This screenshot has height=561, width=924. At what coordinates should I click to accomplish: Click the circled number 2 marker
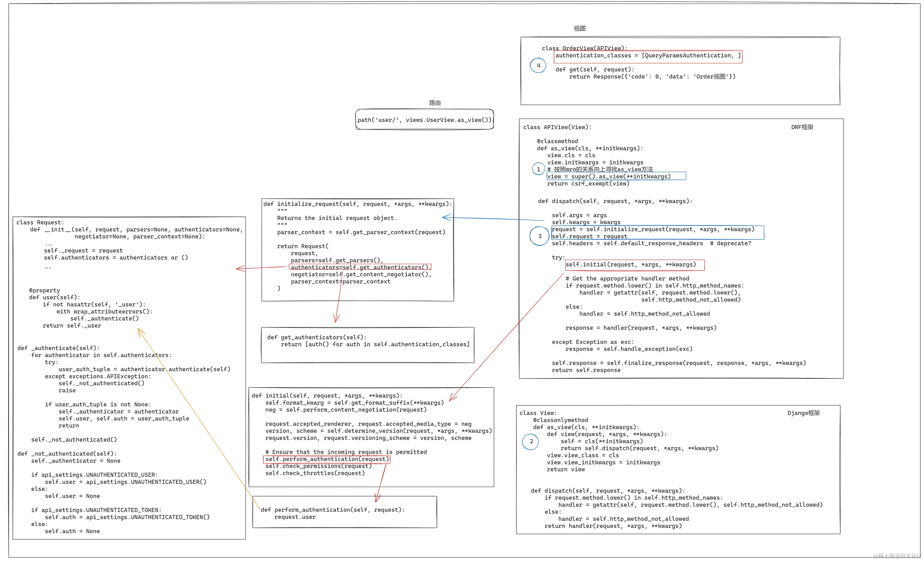[531, 441]
